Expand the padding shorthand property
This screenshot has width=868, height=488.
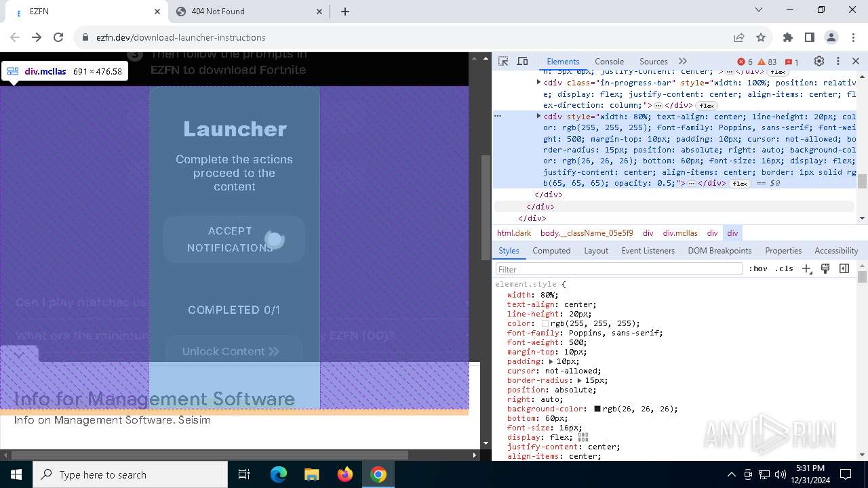[551, 361]
